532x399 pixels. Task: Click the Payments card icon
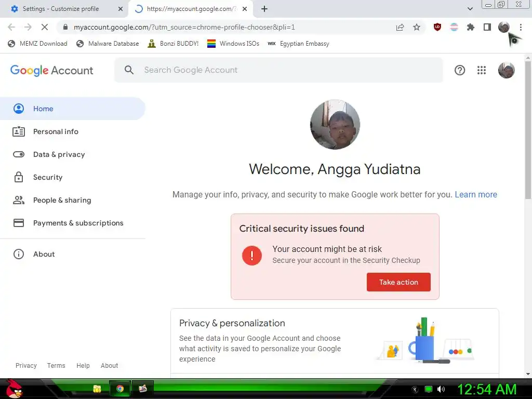click(19, 223)
